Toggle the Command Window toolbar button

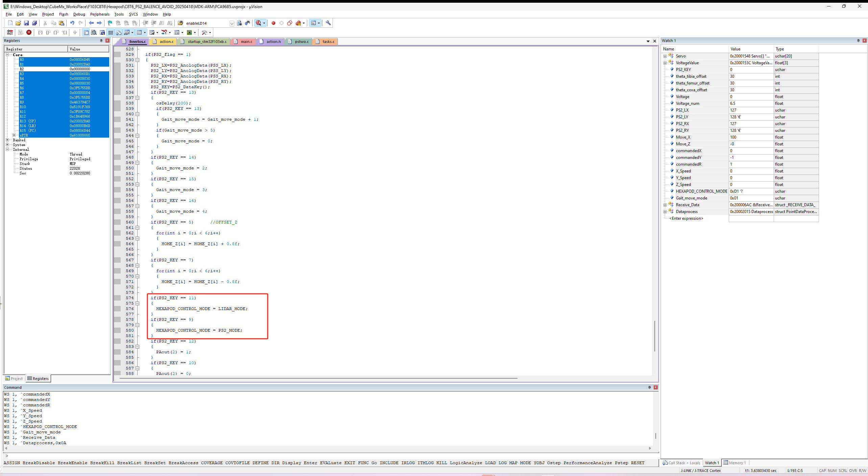(x=86, y=32)
